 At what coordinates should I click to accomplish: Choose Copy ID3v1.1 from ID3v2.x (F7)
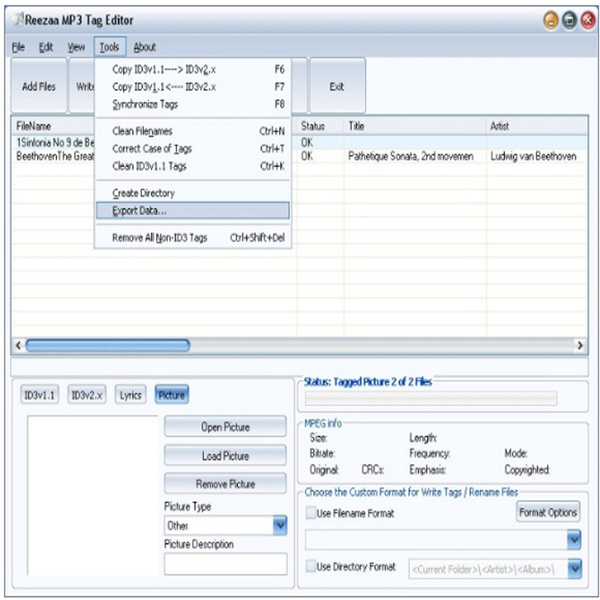click(x=193, y=87)
